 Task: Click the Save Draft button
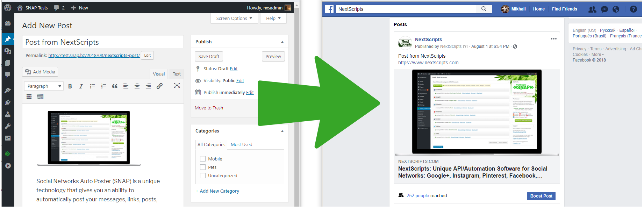[209, 56]
